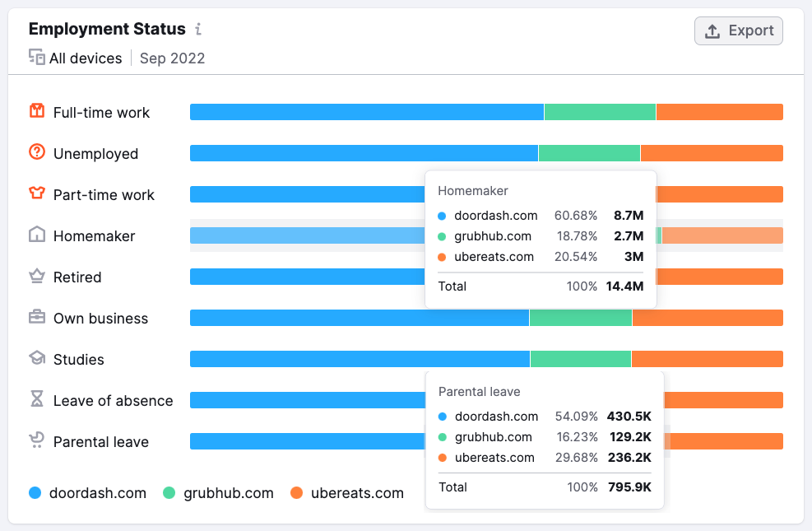Click the blue bar segment for Part-time work
Viewport: 812px width, 531px height.
point(308,194)
